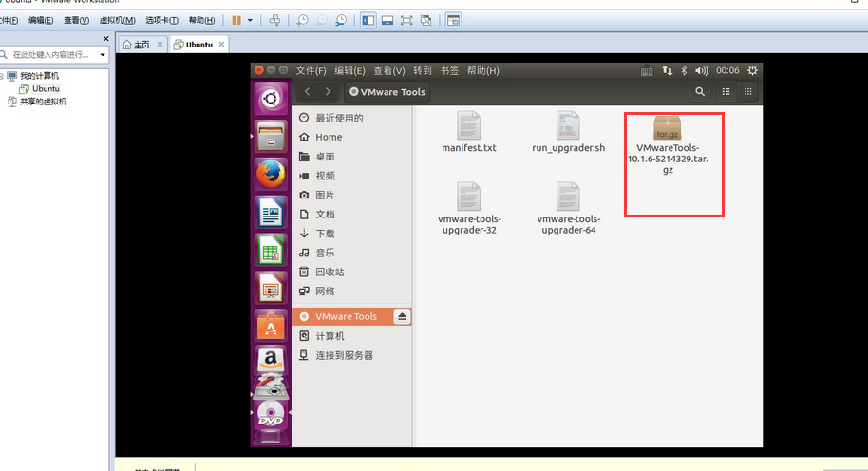This screenshot has height=471, width=868.
Task: Open the keyboard input indicator
Action: click(x=647, y=71)
